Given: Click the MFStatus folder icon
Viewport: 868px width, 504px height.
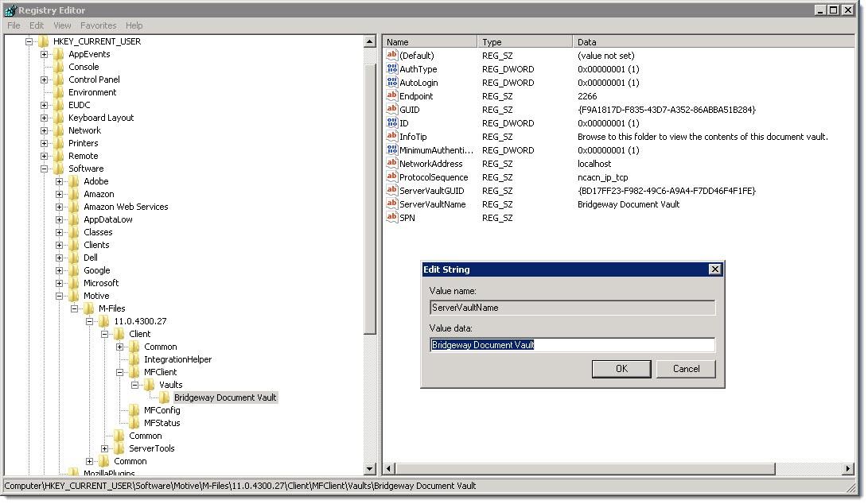Looking at the screenshot, I should 134,423.
